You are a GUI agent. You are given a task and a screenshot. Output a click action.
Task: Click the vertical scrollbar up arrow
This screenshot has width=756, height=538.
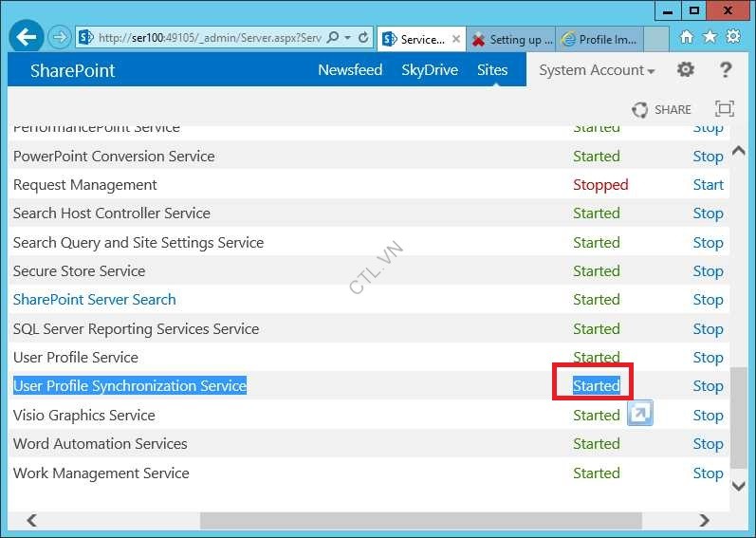(x=738, y=151)
